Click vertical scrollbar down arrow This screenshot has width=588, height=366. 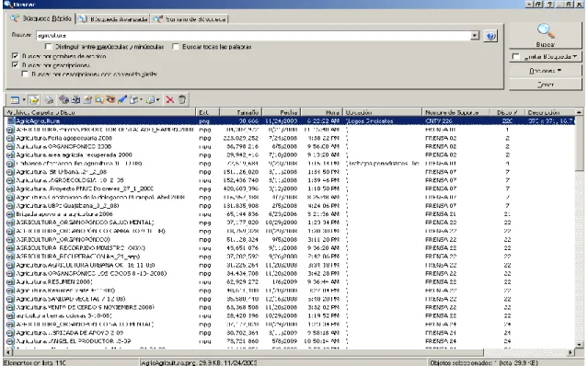(579, 344)
